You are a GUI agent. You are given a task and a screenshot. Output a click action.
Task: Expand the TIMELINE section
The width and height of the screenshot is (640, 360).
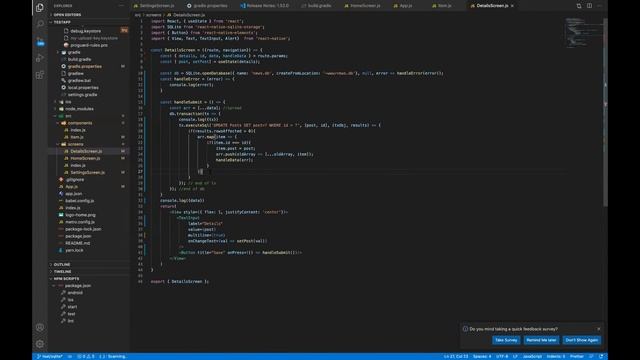point(62,271)
